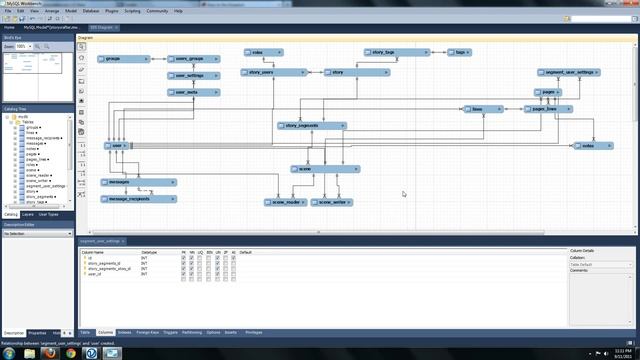Toggle PK checkbox for id column
The image size is (640, 360).
(183, 258)
